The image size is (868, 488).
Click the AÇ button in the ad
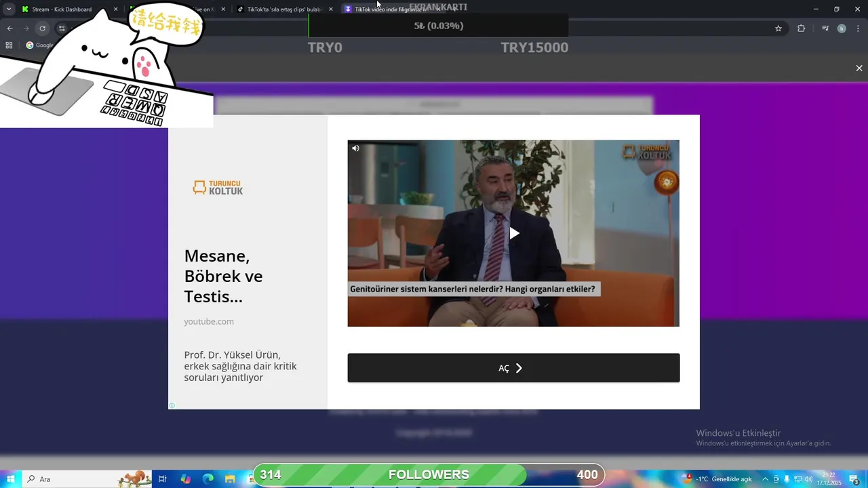pyautogui.click(x=513, y=368)
